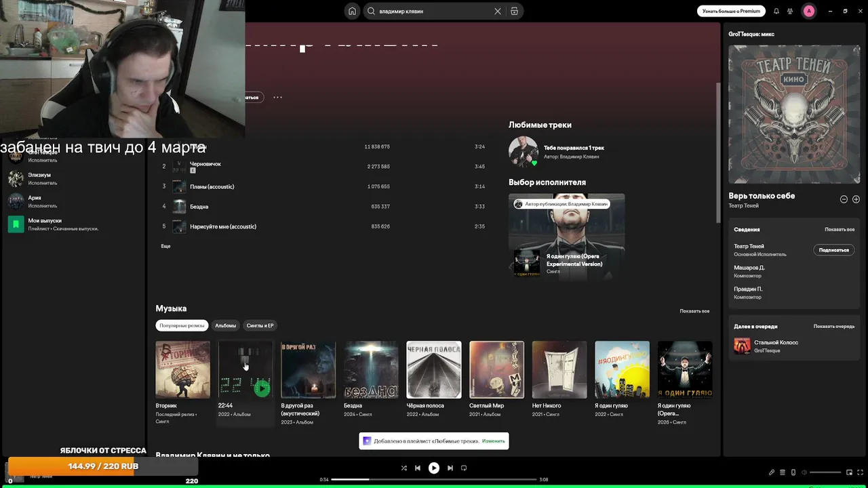The image size is (868, 488).
Task: Enter full screen with the corner-brackets icon
Action: click(860, 472)
